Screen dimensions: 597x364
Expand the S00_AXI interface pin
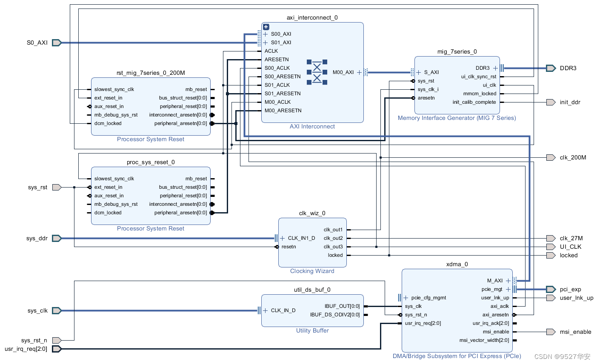[x=266, y=34]
